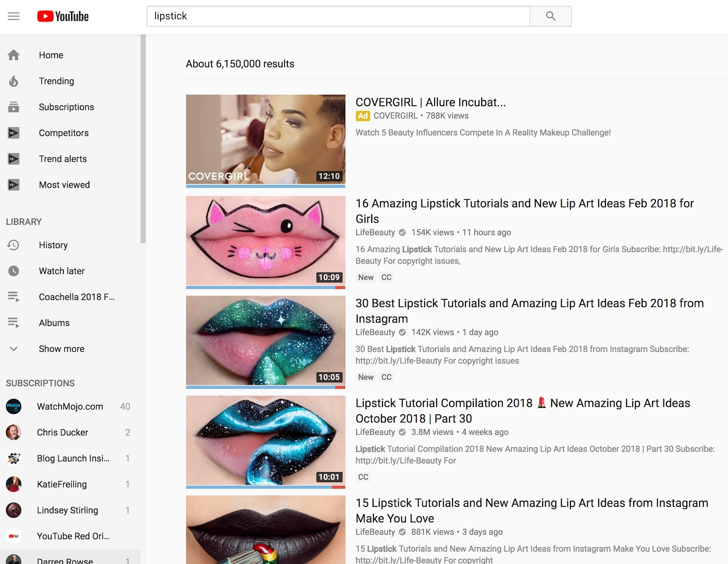Image resolution: width=728 pixels, height=564 pixels.
Task: Open Most viewed in sidebar
Action: pyautogui.click(x=64, y=185)
